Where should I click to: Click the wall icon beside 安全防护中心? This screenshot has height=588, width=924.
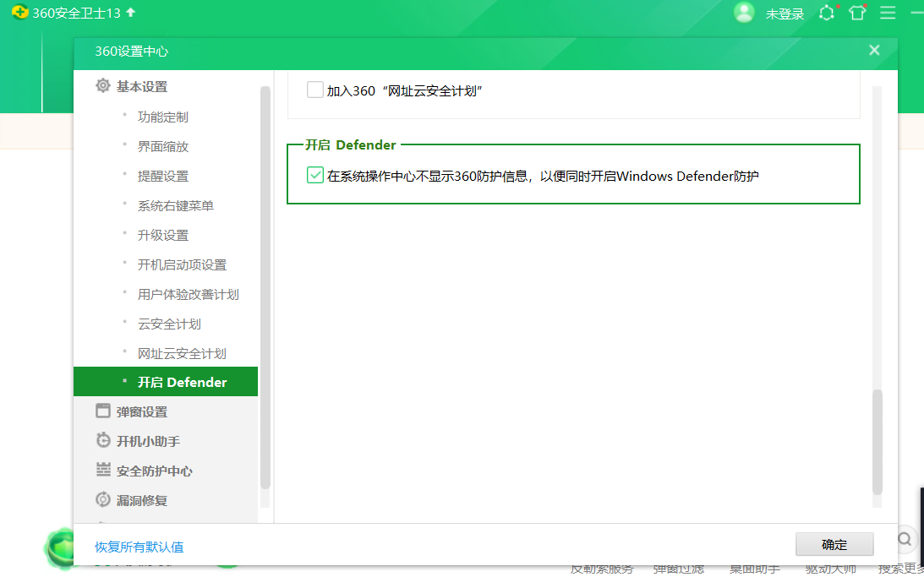[103, 470]
